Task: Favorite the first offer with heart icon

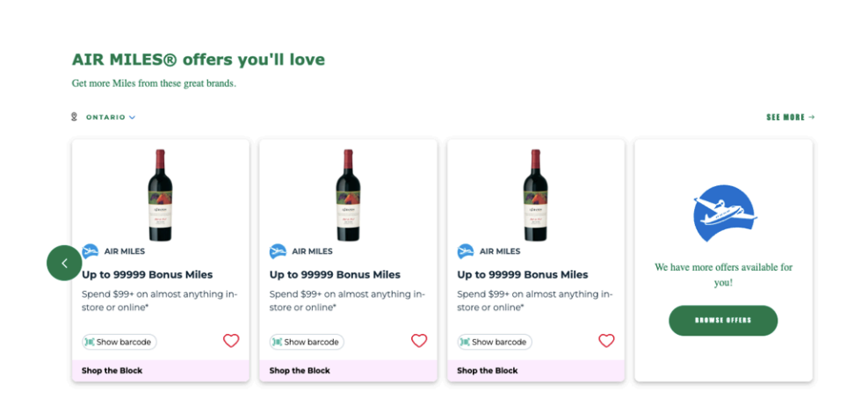Action: (231, 341)
